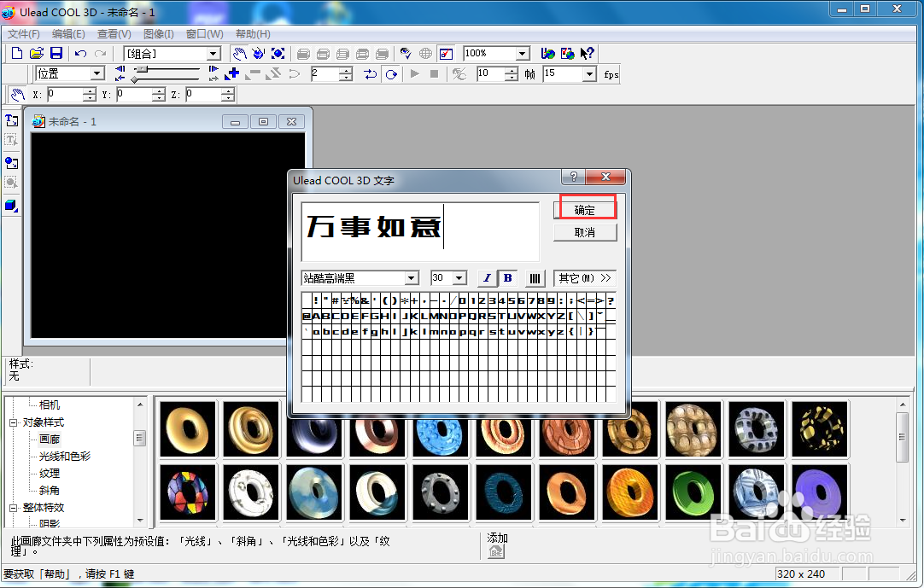Click the display eye-check icon

point(406,54)
